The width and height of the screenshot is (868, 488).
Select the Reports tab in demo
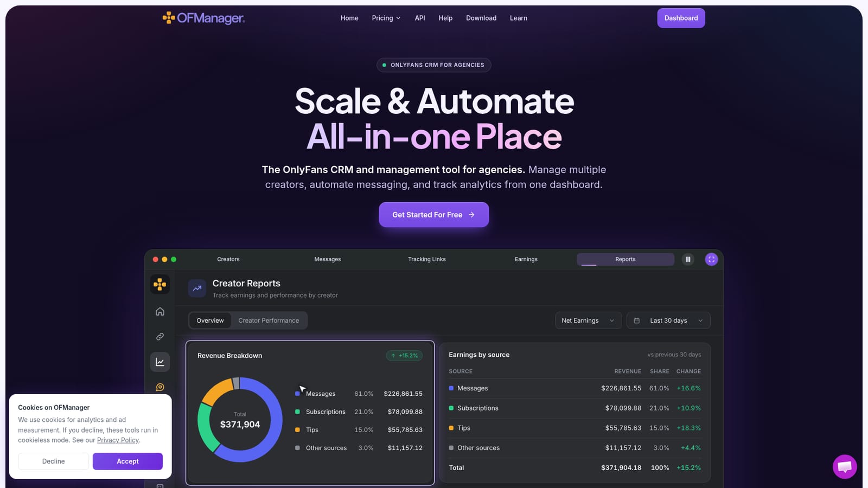click(626, 259)
